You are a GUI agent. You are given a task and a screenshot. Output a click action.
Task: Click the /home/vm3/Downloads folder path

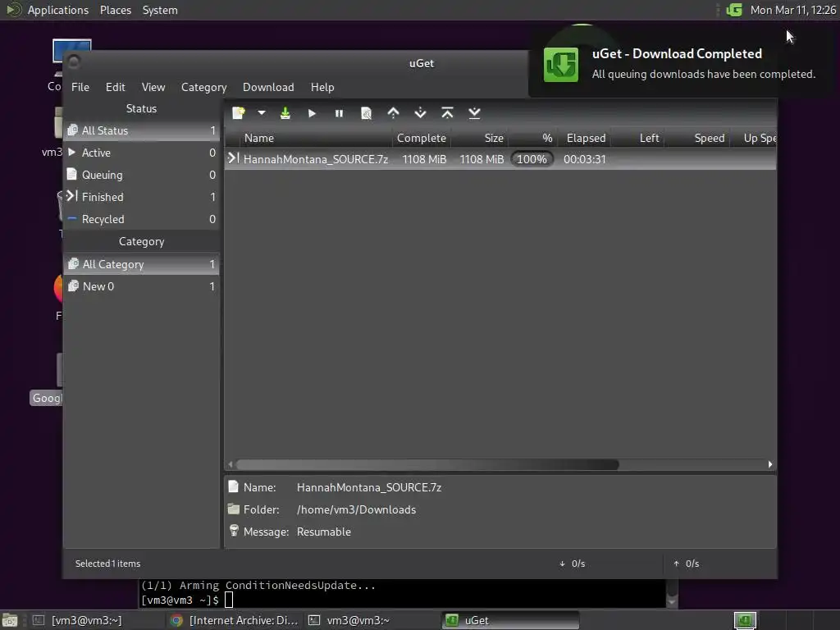(x=356, y=510)
